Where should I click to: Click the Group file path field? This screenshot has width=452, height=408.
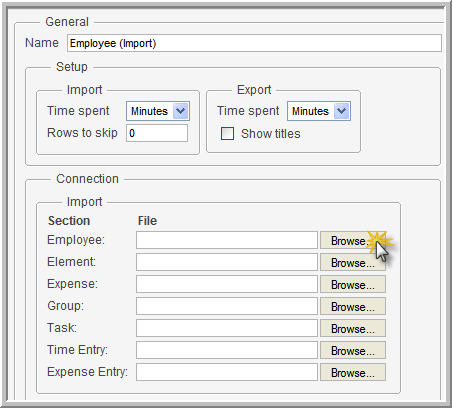click(x=227, y=306)
